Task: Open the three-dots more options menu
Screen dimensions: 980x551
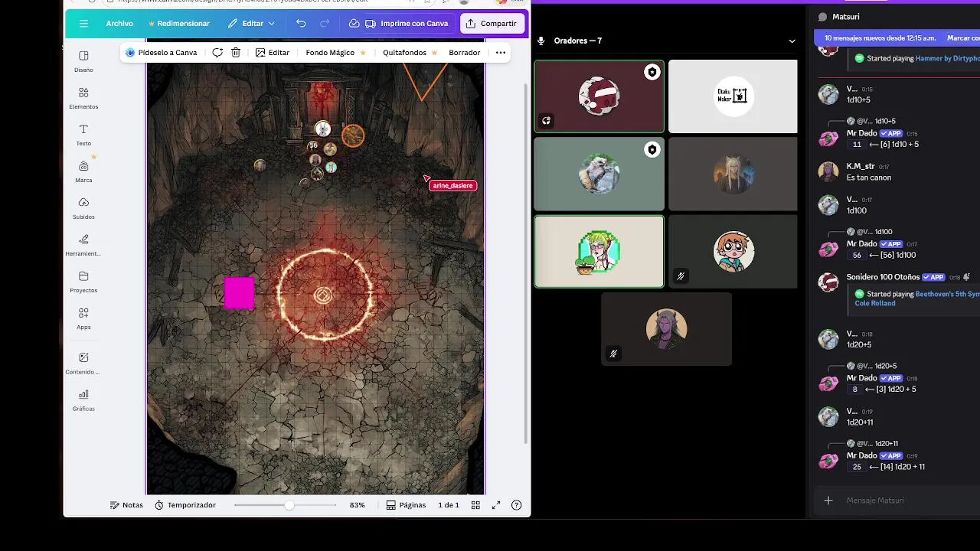Action: [501, 53]
